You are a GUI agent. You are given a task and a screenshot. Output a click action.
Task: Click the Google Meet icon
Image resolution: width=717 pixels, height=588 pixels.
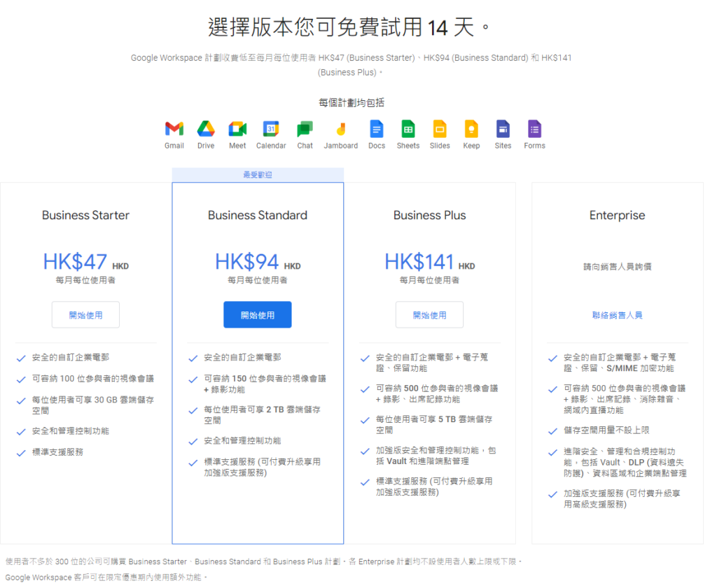(x=237, y=129)
